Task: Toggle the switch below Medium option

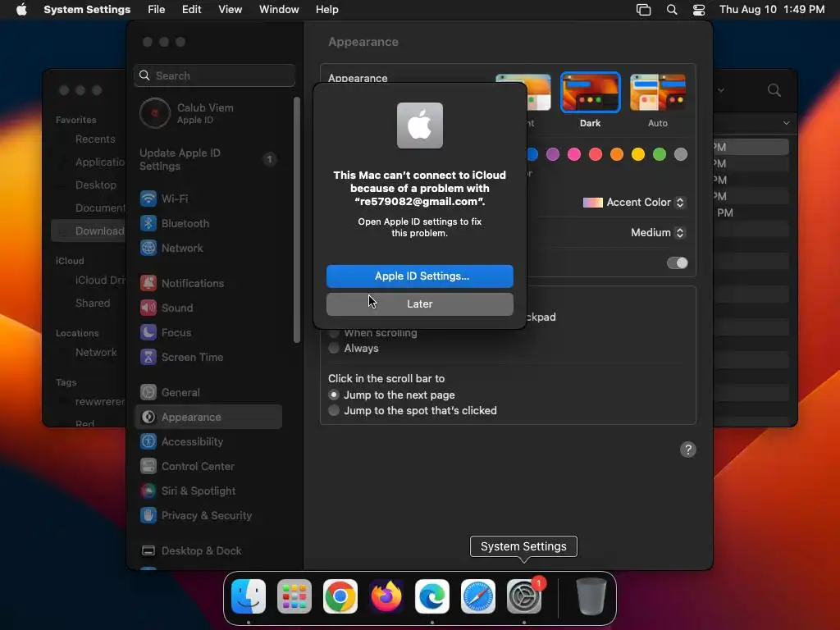Action: pos(677,263)
